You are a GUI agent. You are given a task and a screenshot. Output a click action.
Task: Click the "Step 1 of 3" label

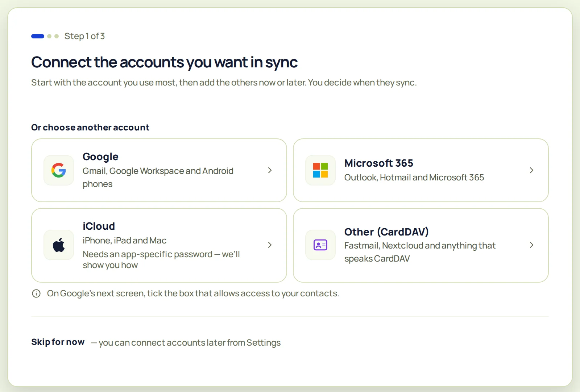84,36
